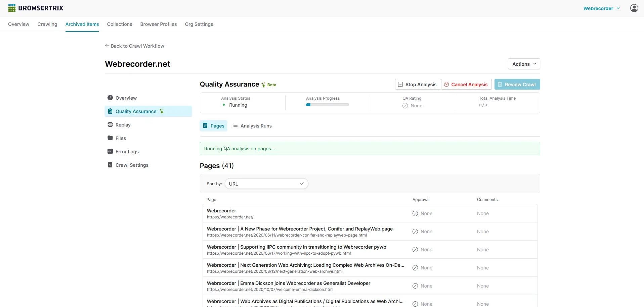Click the Overview info icon in sidebar
Viewport: 644px width, 307px height.
point(110,98)
